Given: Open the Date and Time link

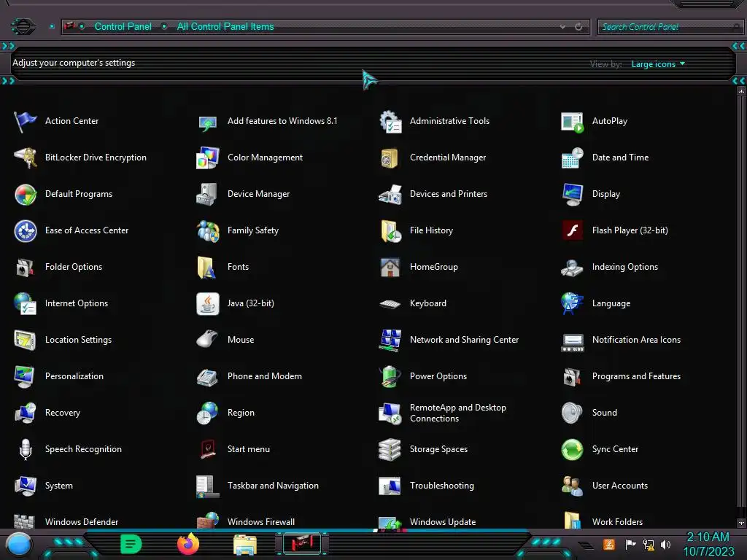Looking at the screenshot, I should pyautogui.click(x=620, y=157).
